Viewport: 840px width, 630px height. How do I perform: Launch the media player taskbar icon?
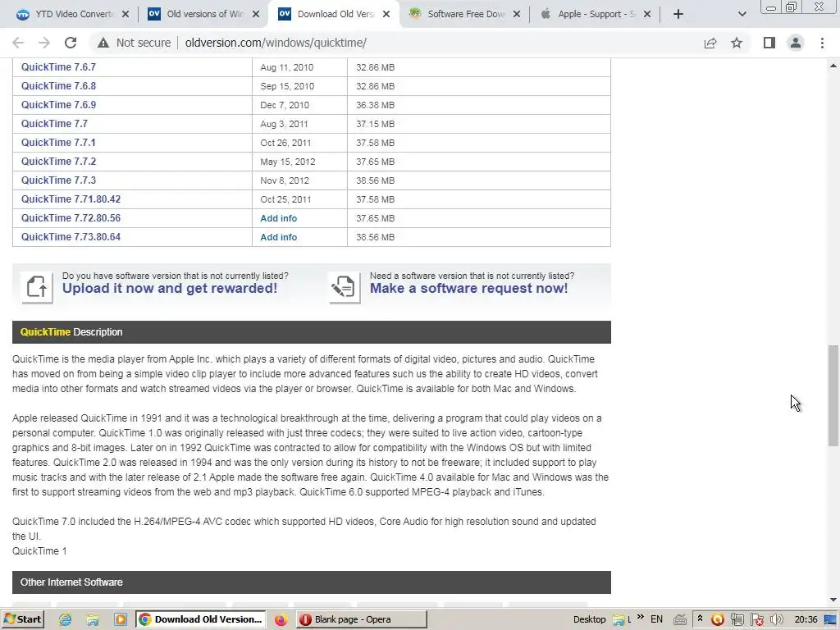pyautogui.click(x=121, y=620)
